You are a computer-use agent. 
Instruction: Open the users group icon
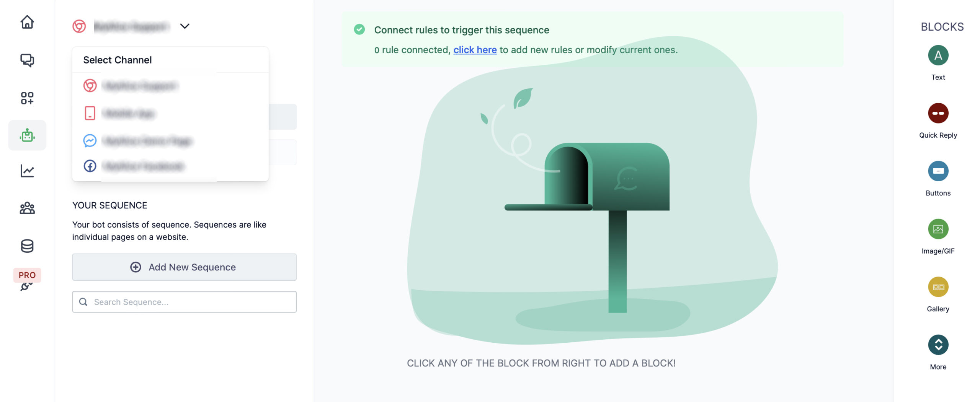click(27, 208)
